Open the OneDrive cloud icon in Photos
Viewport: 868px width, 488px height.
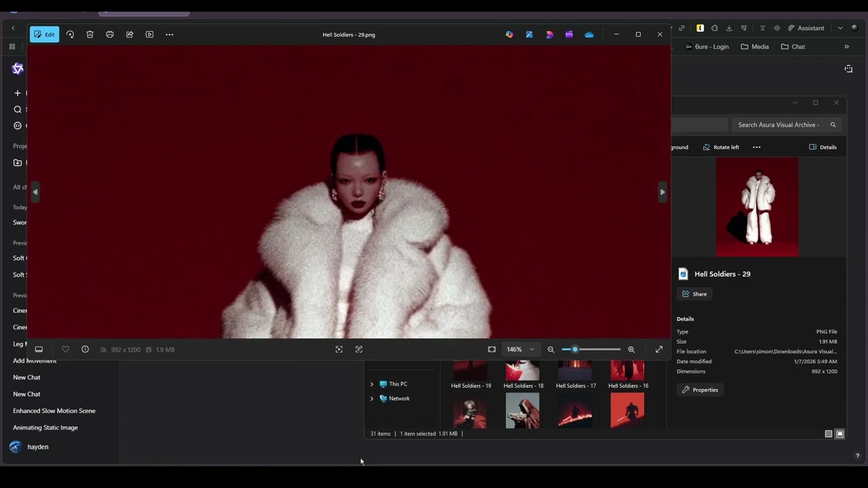pyautogui.click(x=589, y=35)
